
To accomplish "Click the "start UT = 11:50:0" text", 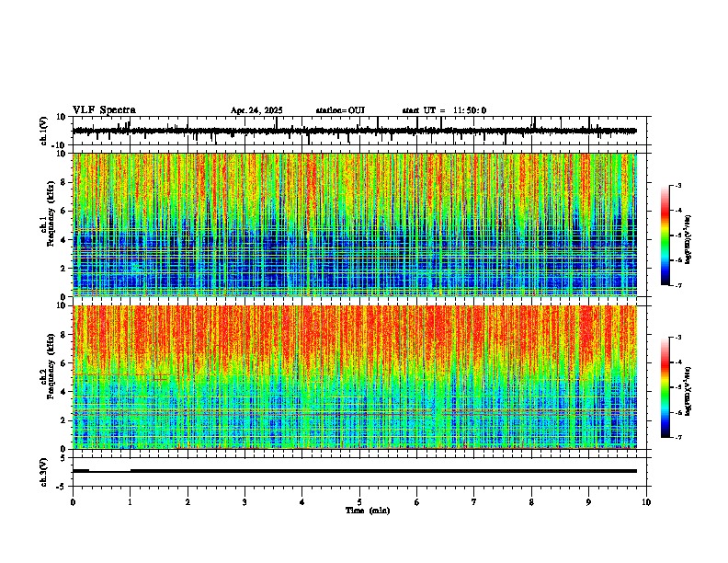I will pos(444,110).
